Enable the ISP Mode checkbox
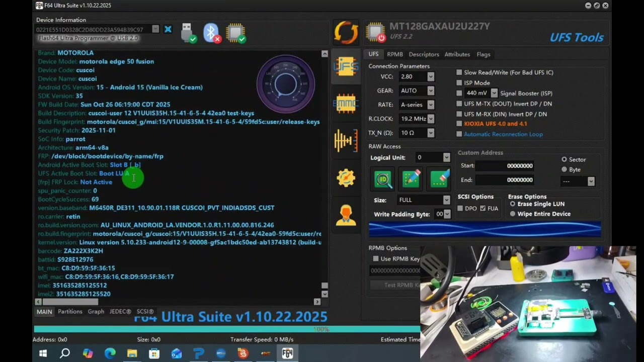644x362 pixels. click(x=459, y=82)
